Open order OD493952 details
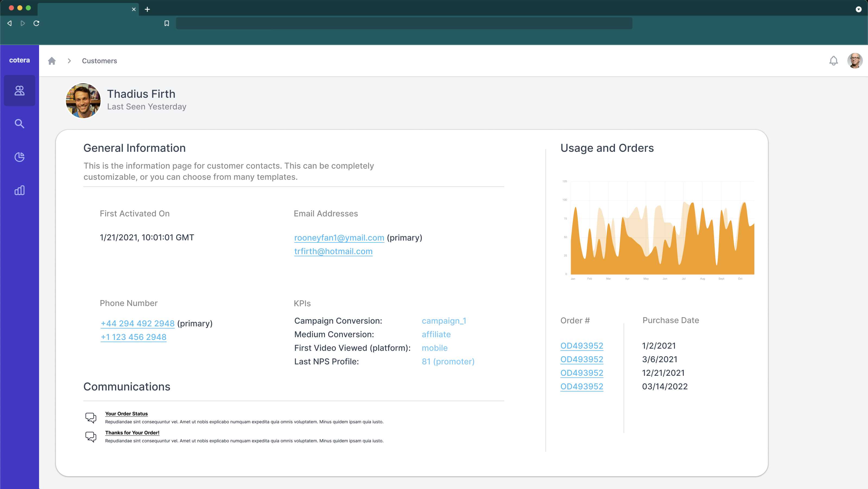The height and width of the screenshot is (489, 868). click(x=582, y=345)
